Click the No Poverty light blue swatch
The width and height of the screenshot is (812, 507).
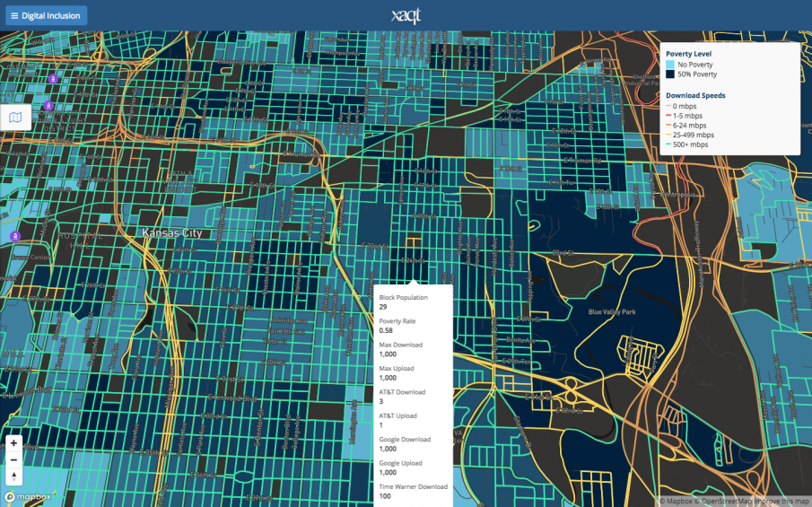pyautogui.click(x=670, y=65)
